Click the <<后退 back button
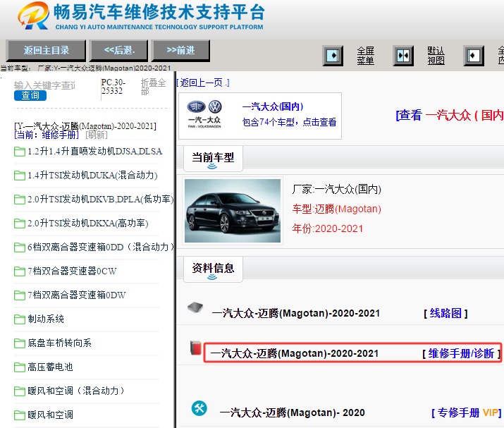This screenshot has height=428, width=504. point(118,50)
